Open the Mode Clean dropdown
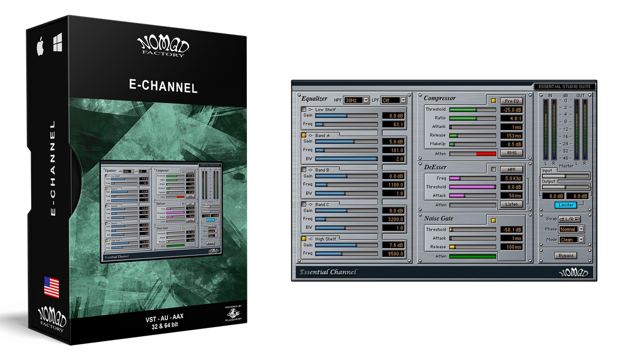This screenshot has width=644, height=362. pos(571,240)
